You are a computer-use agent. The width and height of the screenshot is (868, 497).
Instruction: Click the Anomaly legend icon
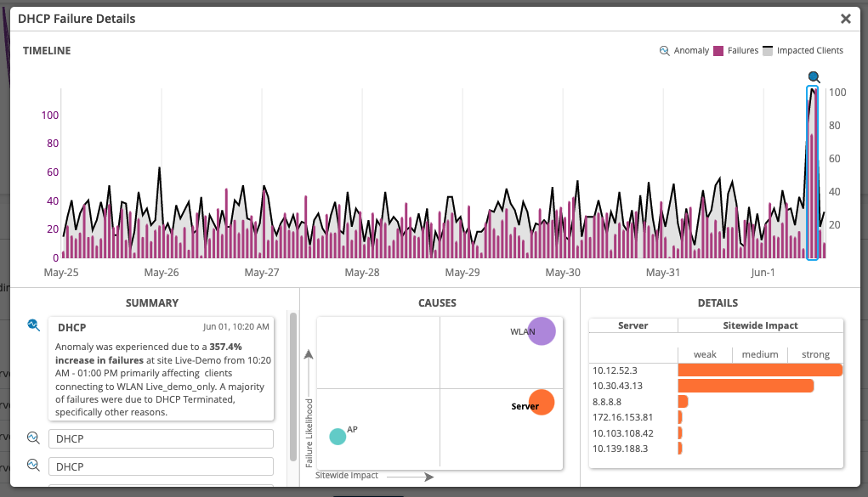[665, 51]
